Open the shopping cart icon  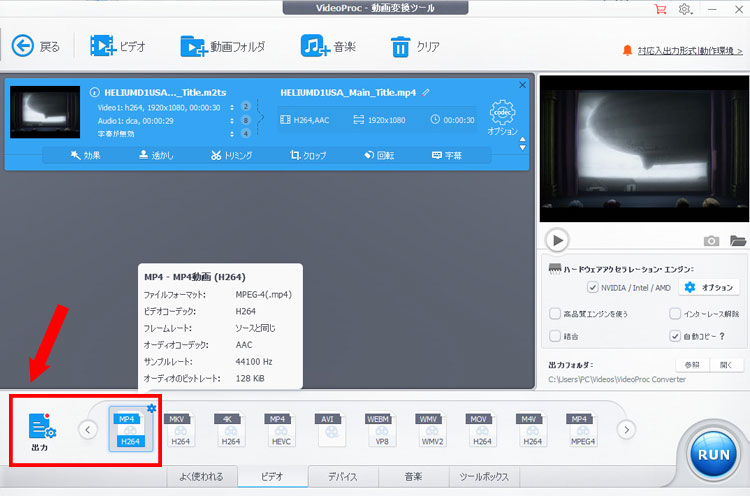coord(661,9)
